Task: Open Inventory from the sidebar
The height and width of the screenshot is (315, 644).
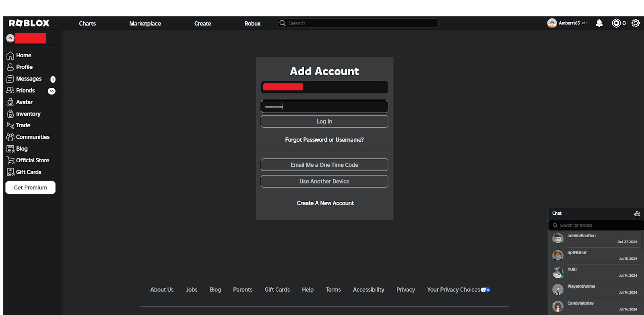Action: (23, 114)
